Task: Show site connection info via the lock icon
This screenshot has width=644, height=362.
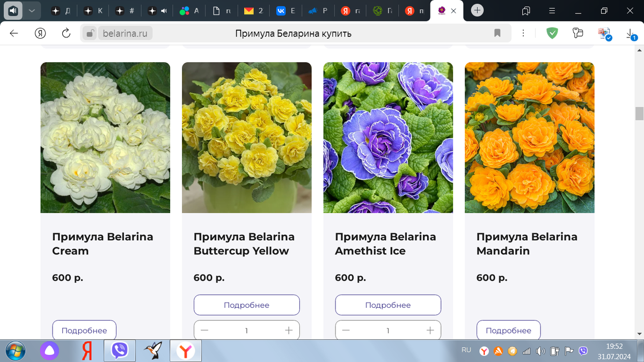Action: pyautogui.click(x=91, y=34)
